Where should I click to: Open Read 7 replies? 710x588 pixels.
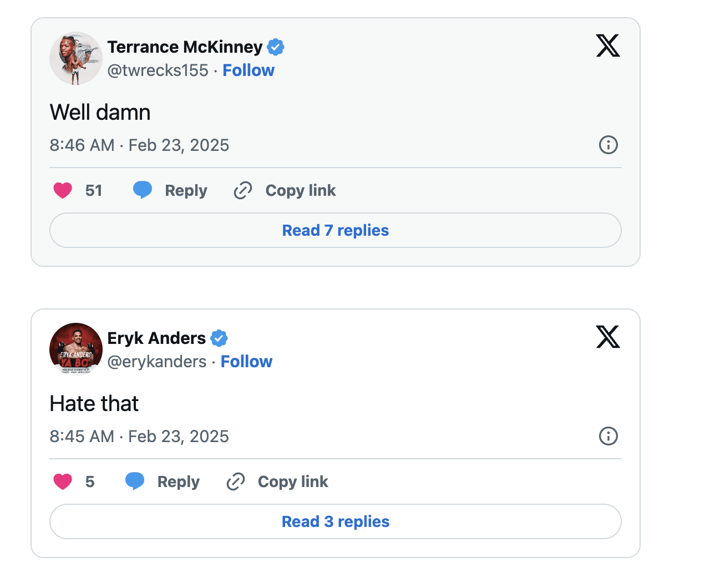pos(336,230)
